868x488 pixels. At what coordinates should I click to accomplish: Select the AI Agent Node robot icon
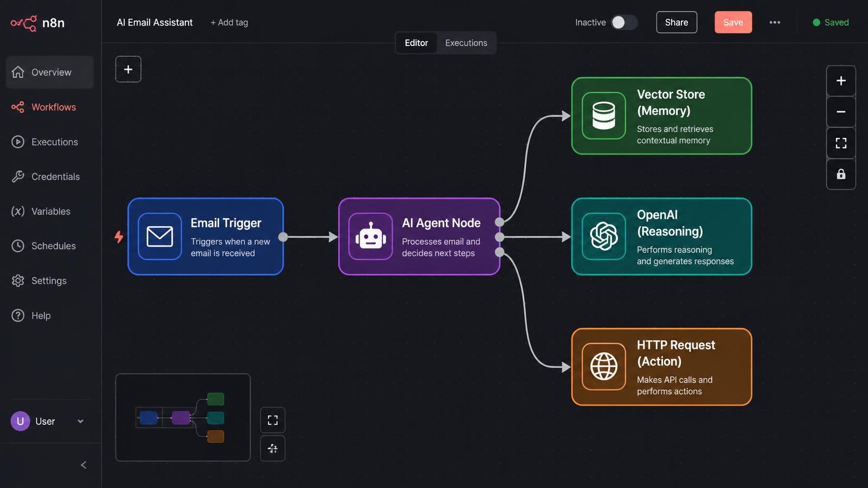(371, 237)
